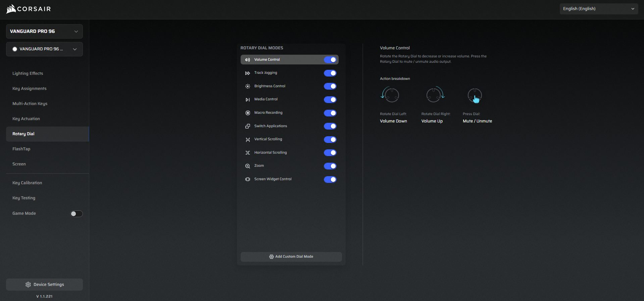The width and height of the screenshot is (644, 301).
Task: Open the FlashTap page
Action: tap(21, 149)
